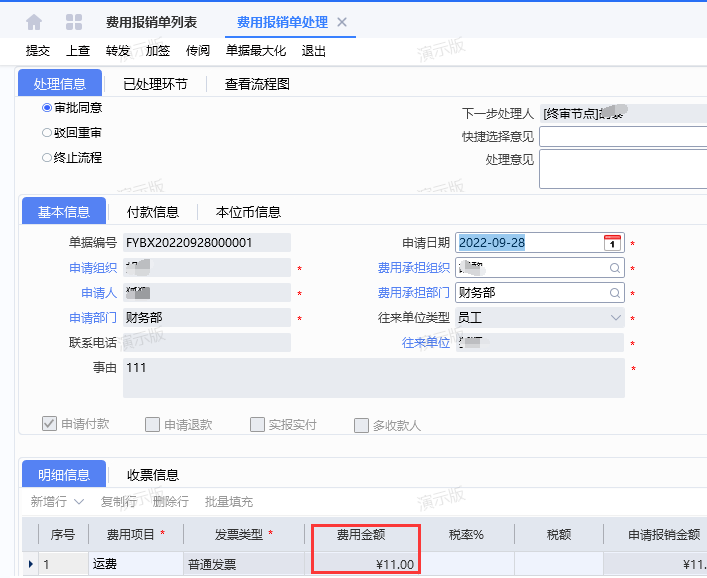Select the 终止流程 radio option
Viewport: 707px width, 578px height.
(x=47, y=158)
